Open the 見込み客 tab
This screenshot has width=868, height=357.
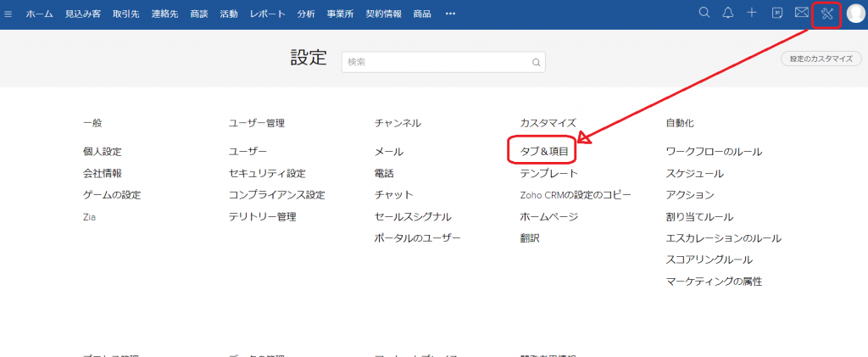pyautogui.click(x=83, y=14)
